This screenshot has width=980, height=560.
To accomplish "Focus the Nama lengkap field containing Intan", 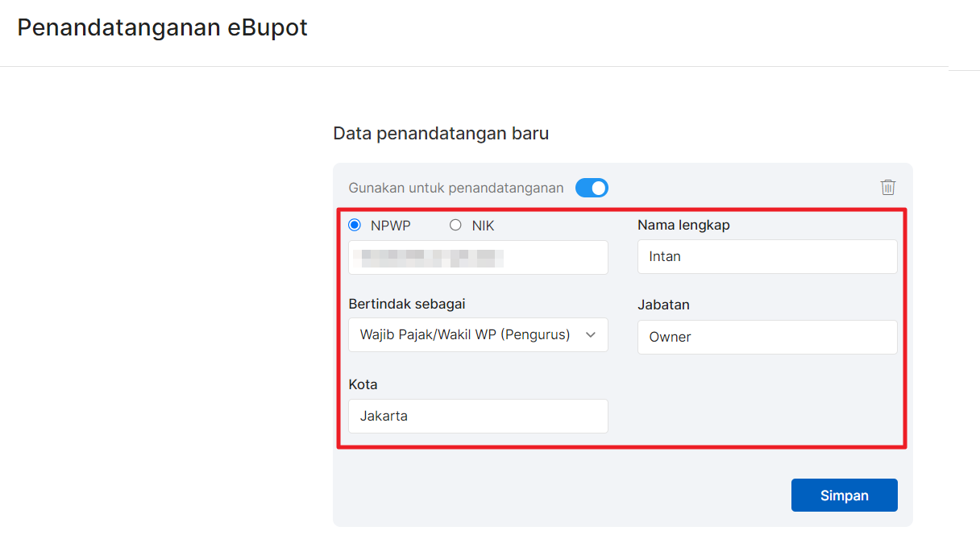I will tap(766, 257).
